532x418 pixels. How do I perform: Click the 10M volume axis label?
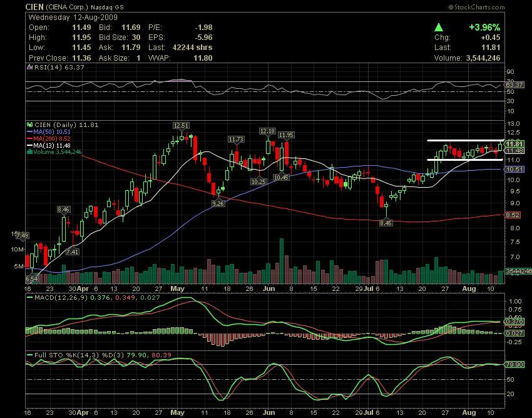(x=18, y=250)
